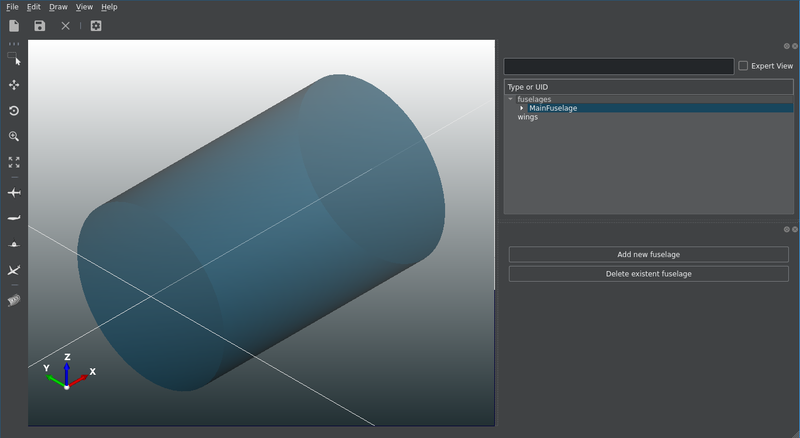Switch to airplane top view icon
The height and width of the screenshot is (438, 800).
pyautogui.click(x=14, y=192)
